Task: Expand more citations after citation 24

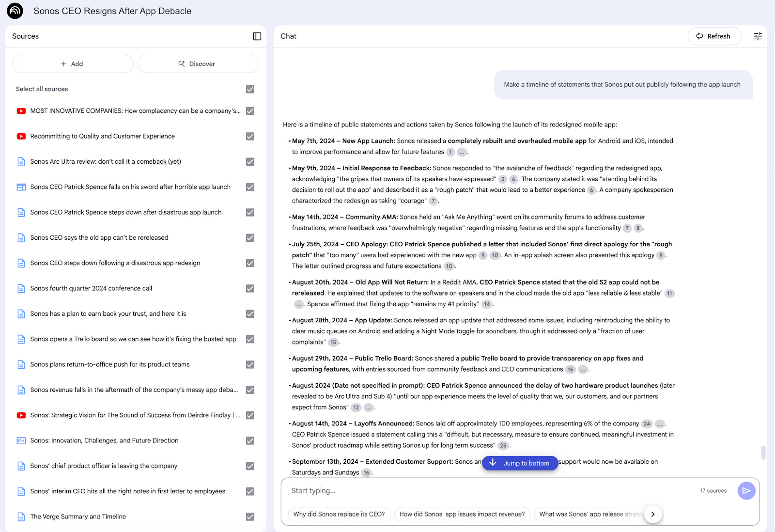Action: [660, 424]
